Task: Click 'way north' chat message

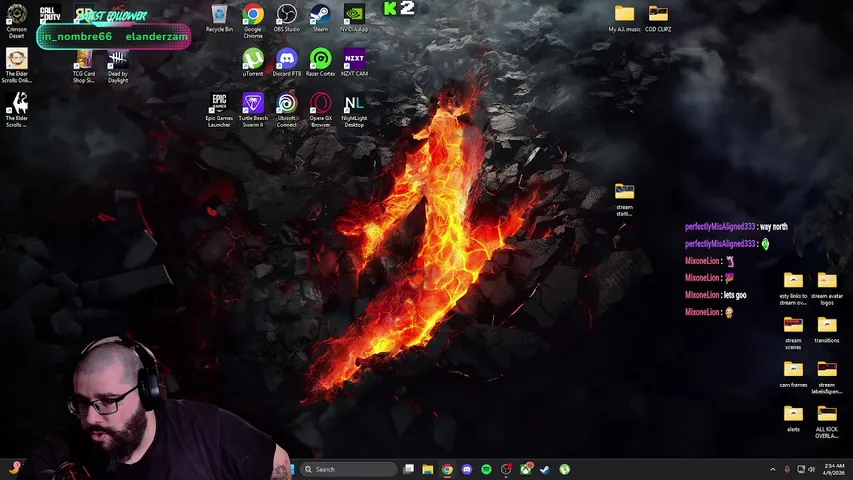Action: [x=774, y=227]
